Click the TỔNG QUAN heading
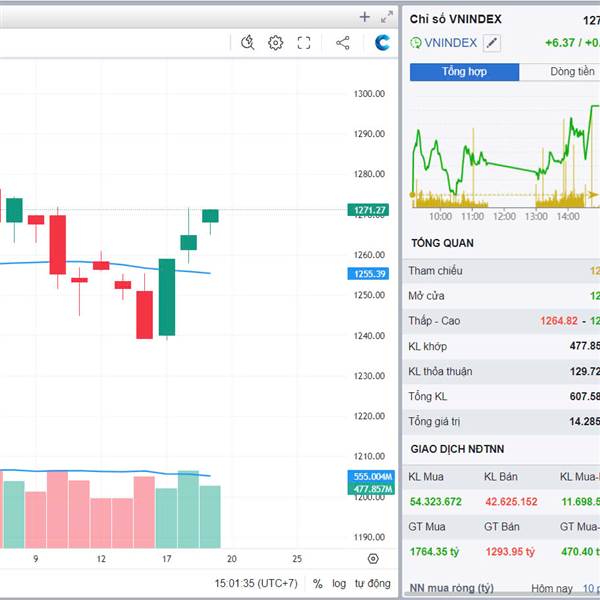 point(443,243)
